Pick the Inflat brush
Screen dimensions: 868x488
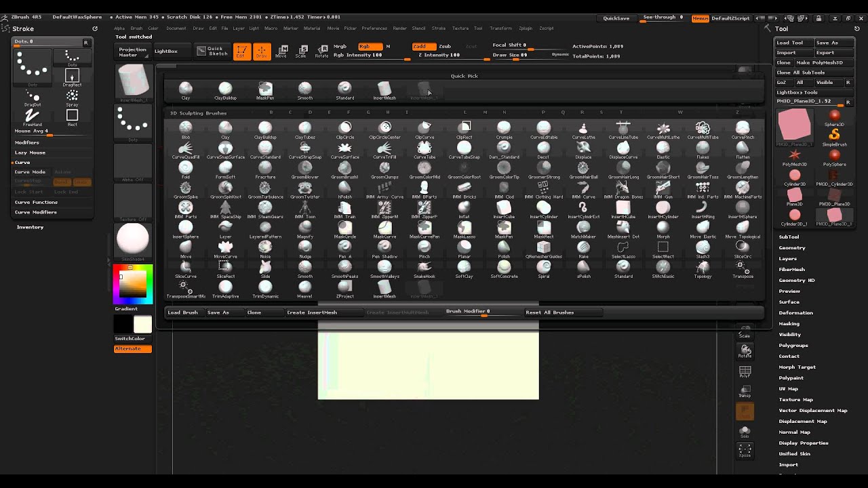click(x=464, y=209)
